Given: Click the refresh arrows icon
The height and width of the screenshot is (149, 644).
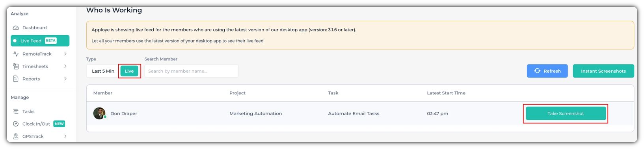Looking at the screenshot, I should (537, 71).
